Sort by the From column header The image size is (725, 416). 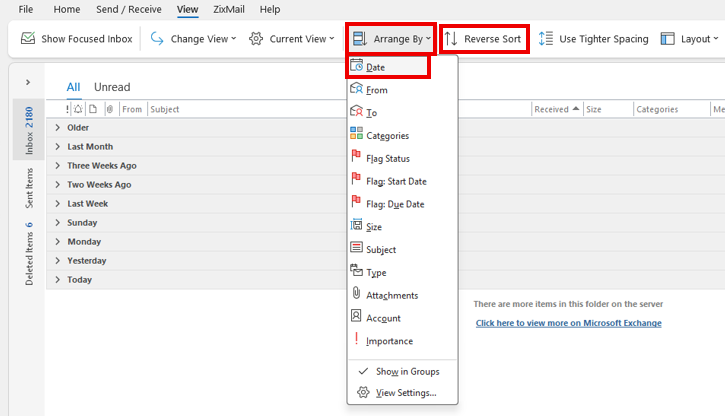132,109
